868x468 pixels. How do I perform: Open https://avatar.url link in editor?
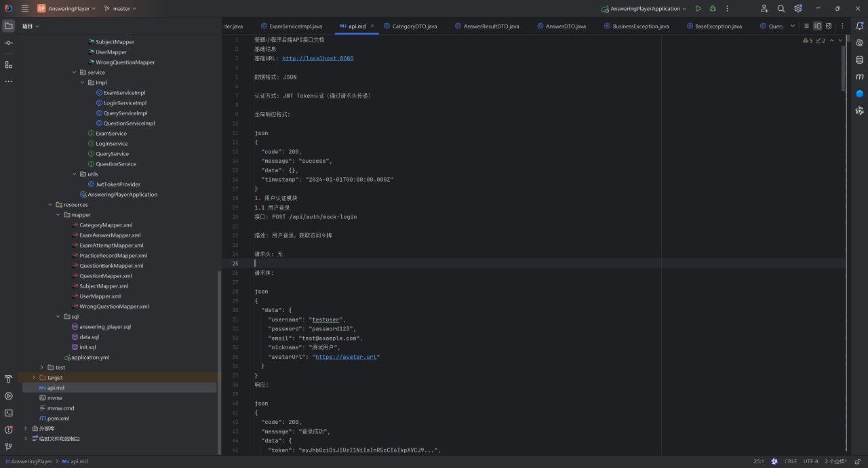point(345,357)
